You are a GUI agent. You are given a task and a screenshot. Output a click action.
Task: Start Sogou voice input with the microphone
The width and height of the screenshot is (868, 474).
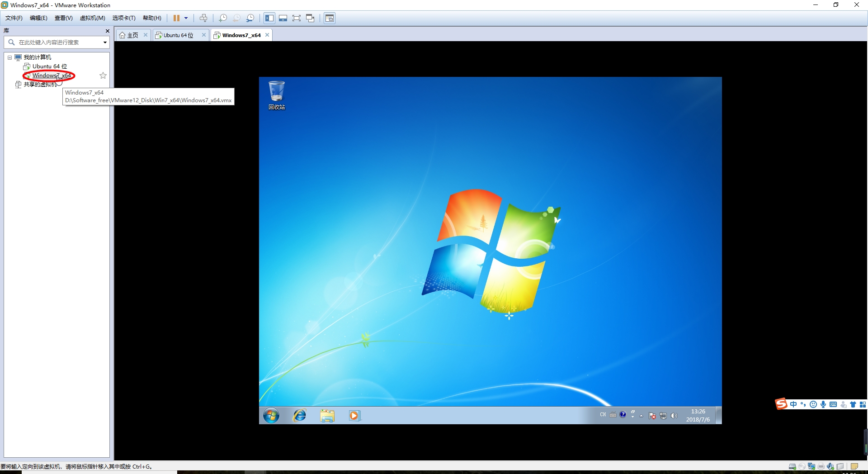823,404
